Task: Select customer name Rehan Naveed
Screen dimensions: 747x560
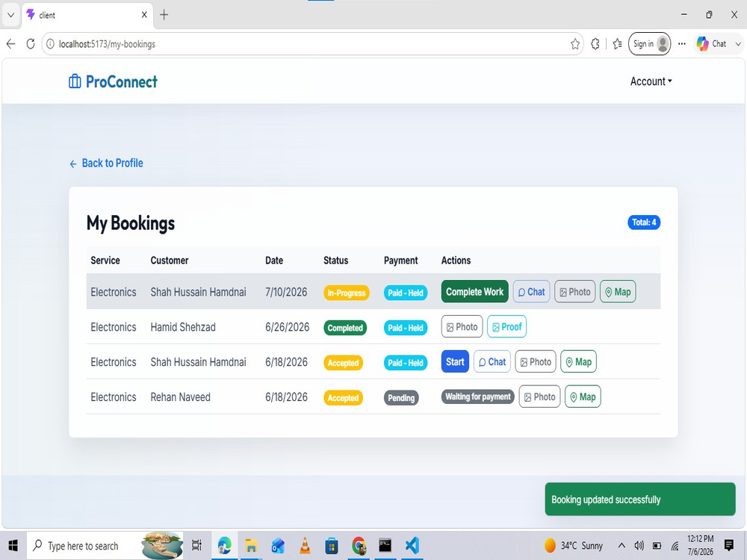Action: [x=180, y=397]
